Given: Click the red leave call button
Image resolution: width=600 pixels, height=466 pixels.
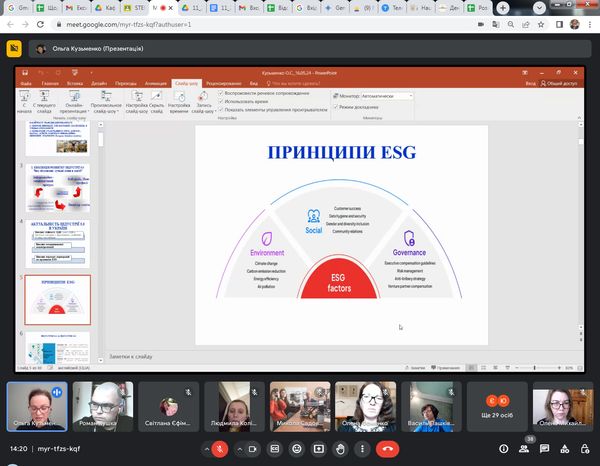Looking at the screenshot, I should [x=388, y=449].
